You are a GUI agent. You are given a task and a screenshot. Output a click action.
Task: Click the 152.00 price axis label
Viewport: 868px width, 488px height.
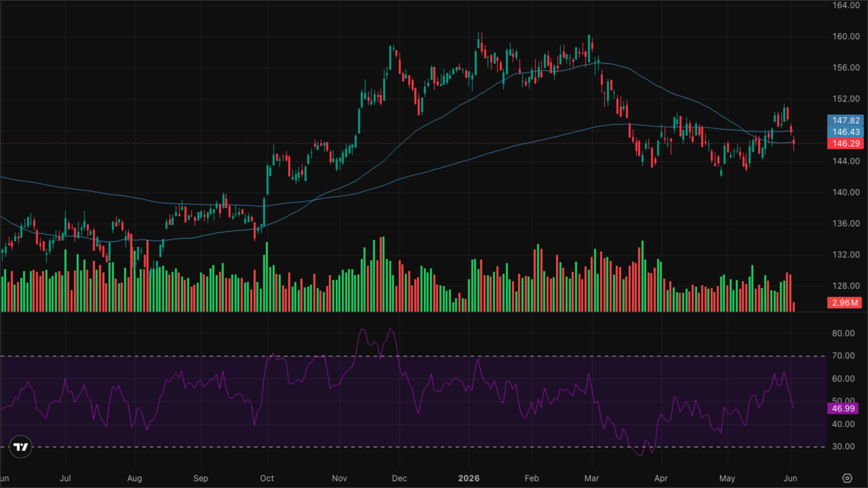coord(846,99)
